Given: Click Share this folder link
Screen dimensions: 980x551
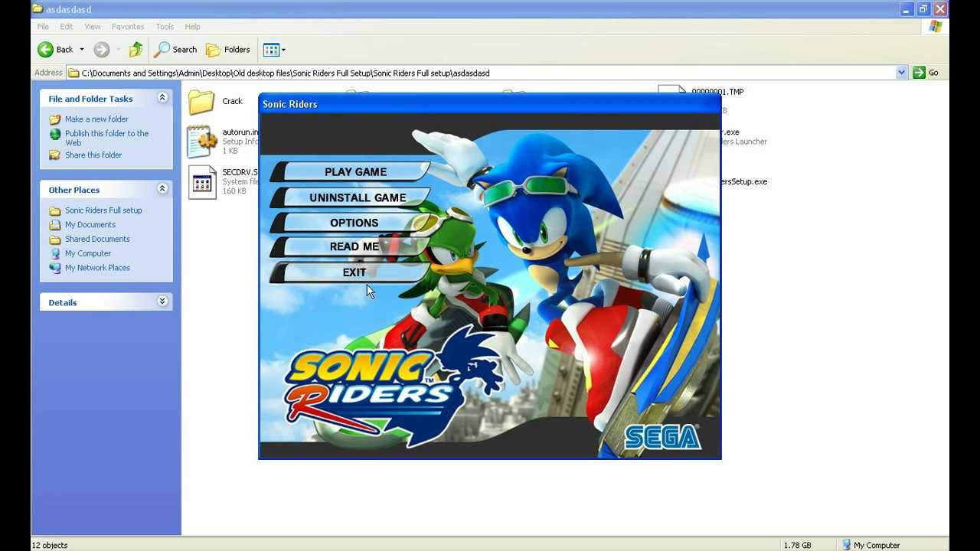Looking at the screenshot, I should (x=93, y=155).
